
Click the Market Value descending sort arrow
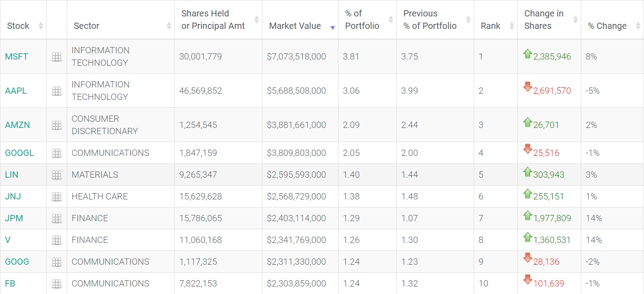point(333,28)
